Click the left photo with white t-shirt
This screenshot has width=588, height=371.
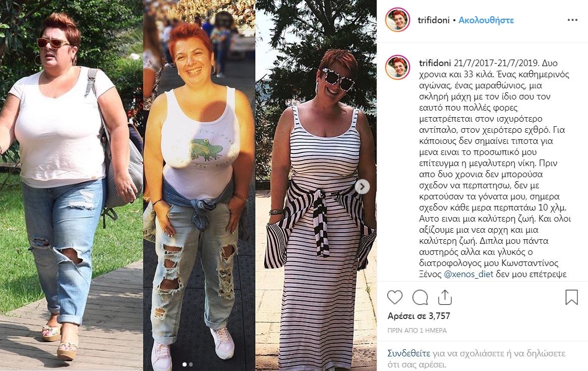coord(71,186)
